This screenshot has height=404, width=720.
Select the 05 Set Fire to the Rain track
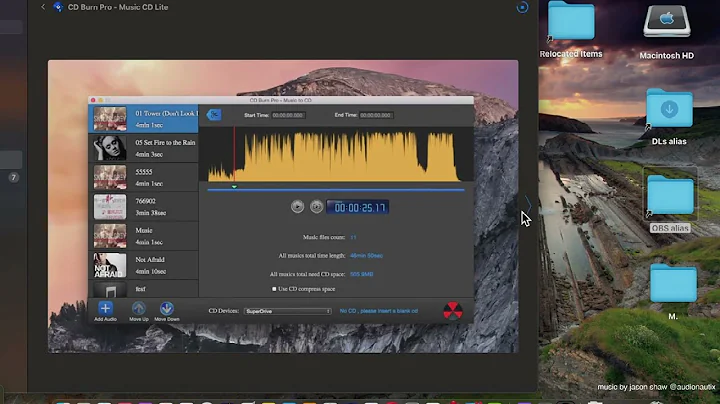click(x=143, y=148)
